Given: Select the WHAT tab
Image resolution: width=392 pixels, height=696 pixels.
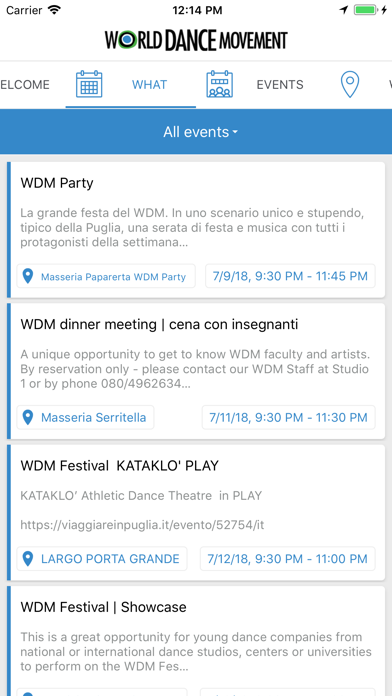Looking at the screenshot, I should point(149,84).
